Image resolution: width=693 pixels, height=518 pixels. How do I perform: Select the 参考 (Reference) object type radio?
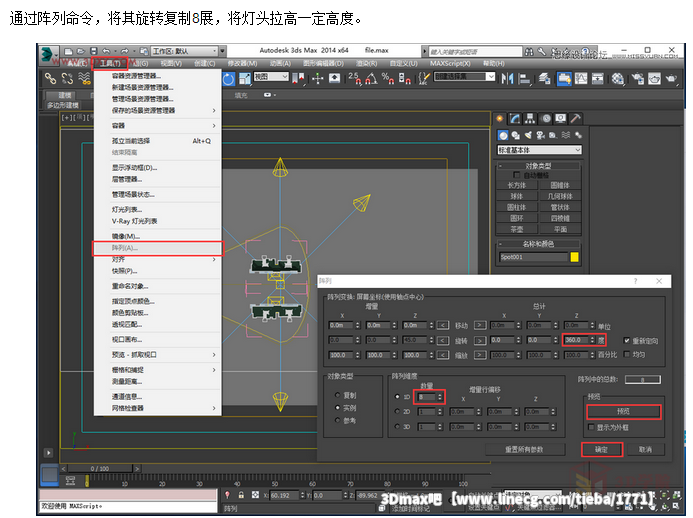click(338, 420)
